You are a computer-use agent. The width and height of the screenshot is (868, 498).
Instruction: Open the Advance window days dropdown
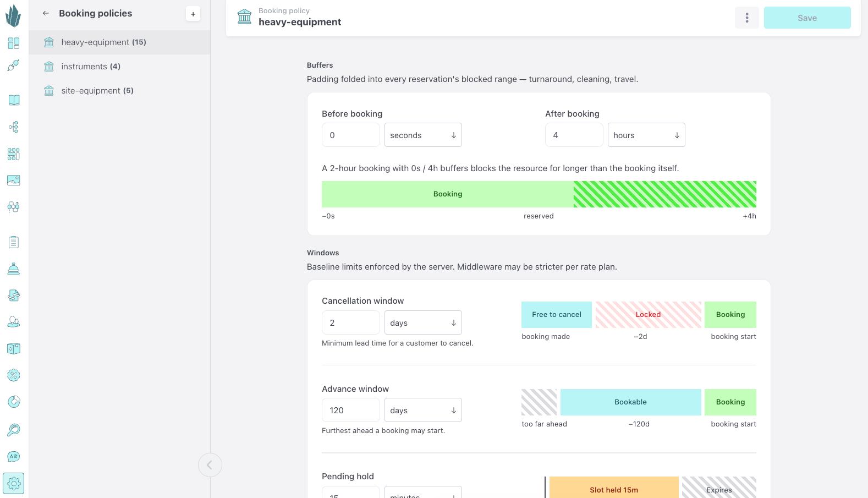(423, 410)
